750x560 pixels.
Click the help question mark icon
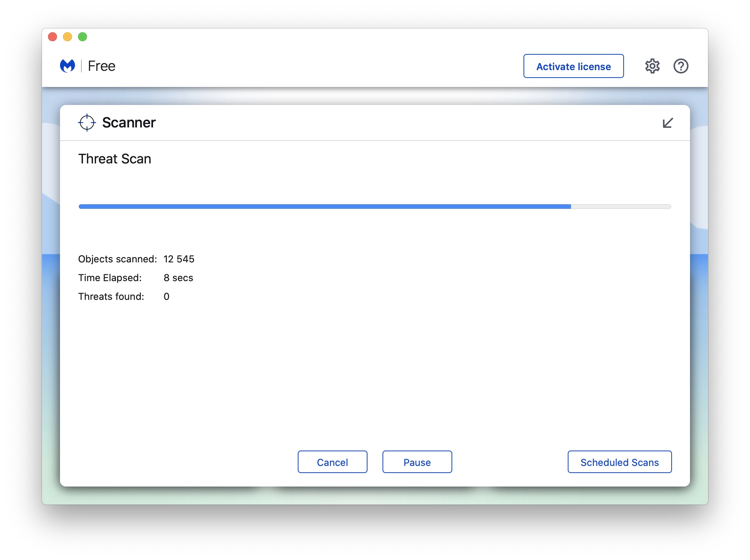tap(681, 66)
